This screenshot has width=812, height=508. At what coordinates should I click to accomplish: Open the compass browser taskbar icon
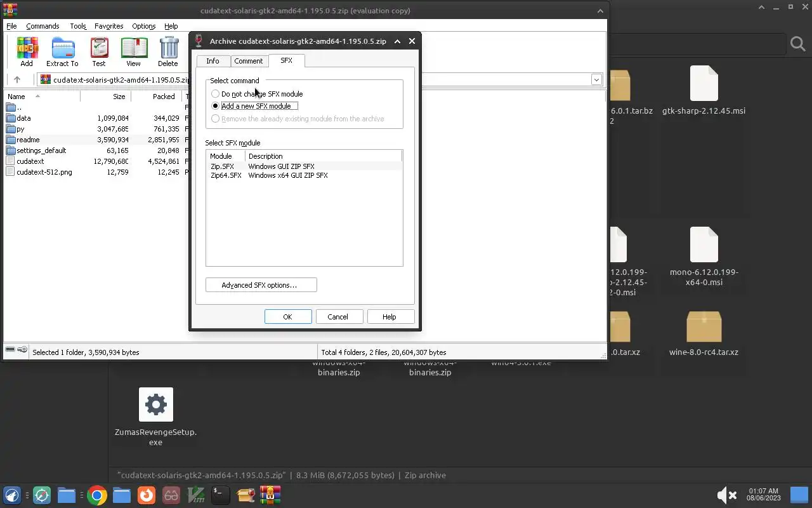tap(42, 495)
